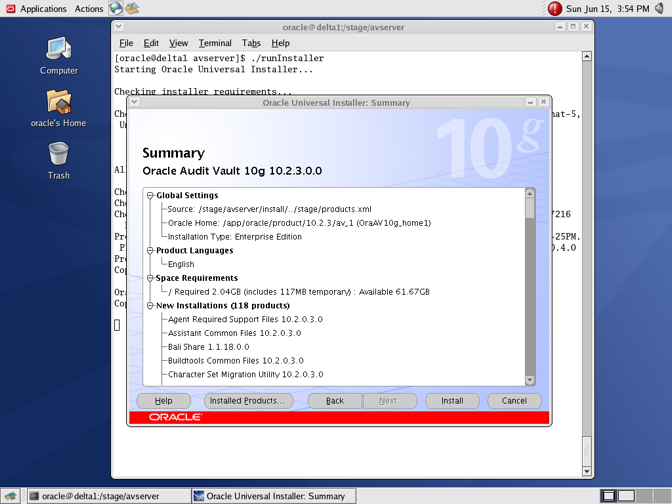The width and height of the screenshot is (672, 504).
Task: Select the Oracle Home path row
Action: [x=300, y=223]
